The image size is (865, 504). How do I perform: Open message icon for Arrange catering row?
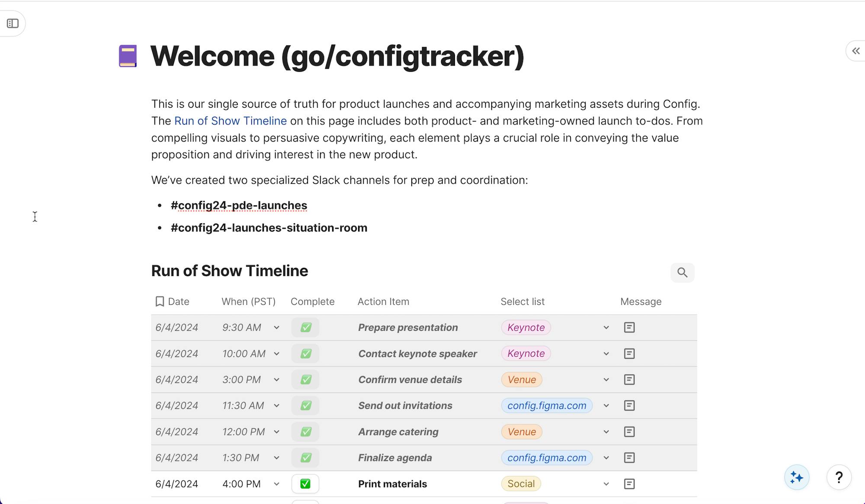(629, 432)
